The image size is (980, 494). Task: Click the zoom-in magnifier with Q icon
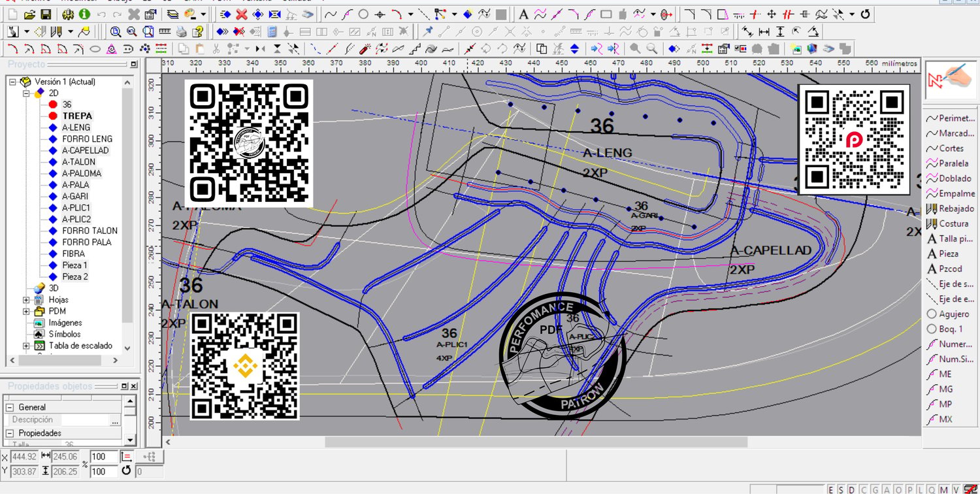coord(116,31)
